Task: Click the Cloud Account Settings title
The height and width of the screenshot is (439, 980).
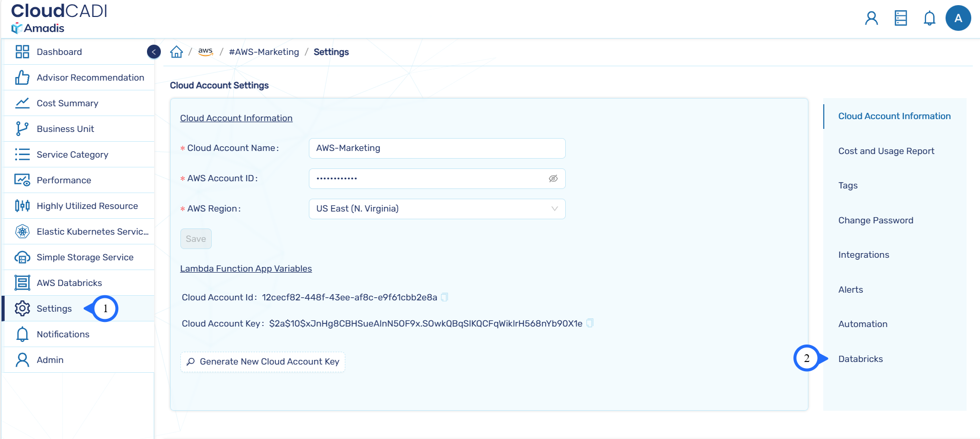Action: pos(219,85)
